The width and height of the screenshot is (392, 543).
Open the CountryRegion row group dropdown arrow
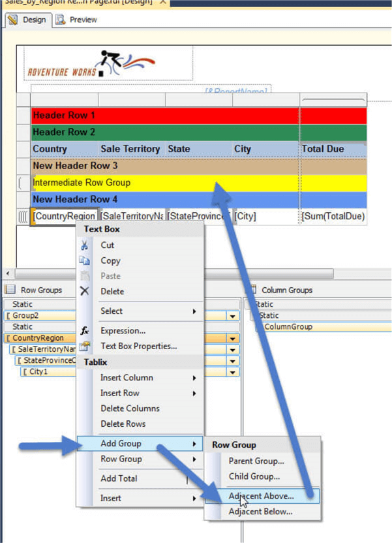click(x=232, y=338)
